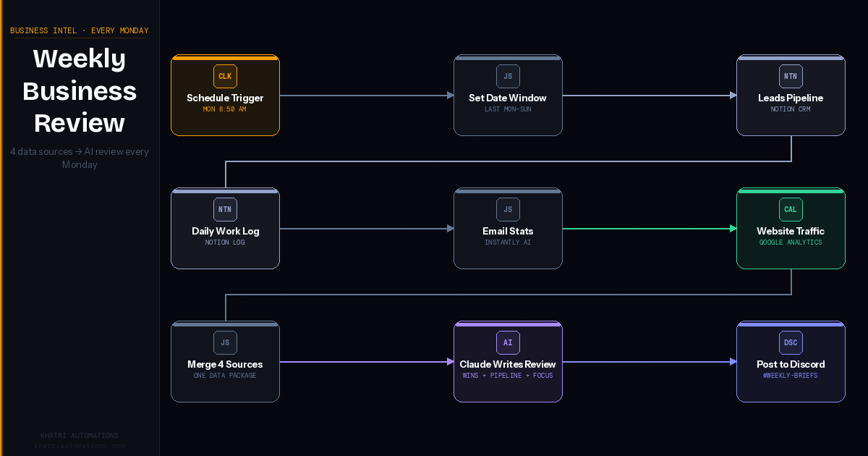Click the NTN icon on Daily Work Log

click(x=225, y=210)
